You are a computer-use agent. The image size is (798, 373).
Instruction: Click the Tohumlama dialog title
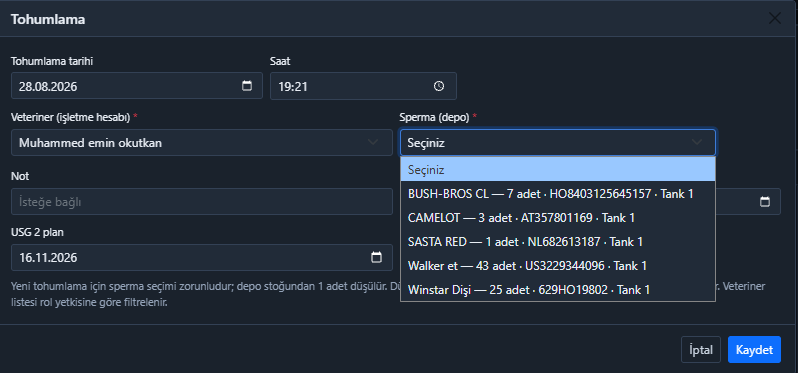pyautogui.click(x=48, y=19)
